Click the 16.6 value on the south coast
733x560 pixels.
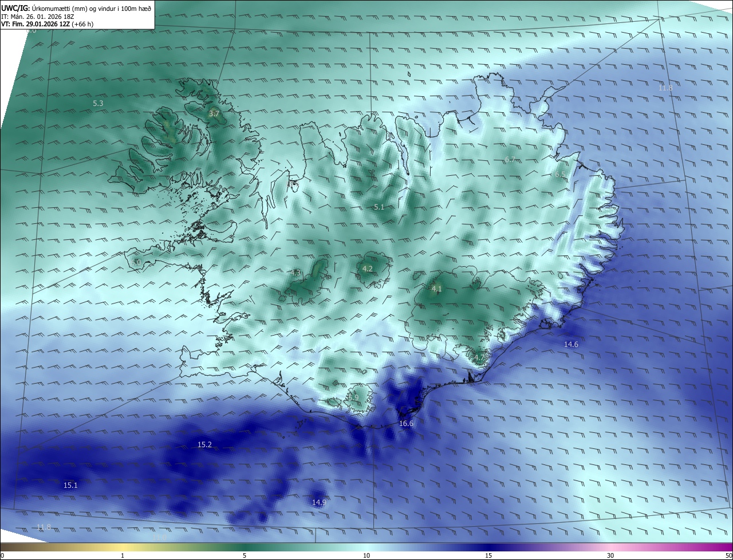point(406,424)
